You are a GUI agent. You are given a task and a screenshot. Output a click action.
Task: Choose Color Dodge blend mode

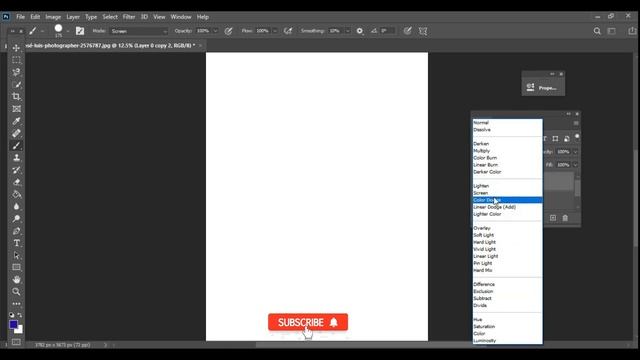(x=508, y=200)
